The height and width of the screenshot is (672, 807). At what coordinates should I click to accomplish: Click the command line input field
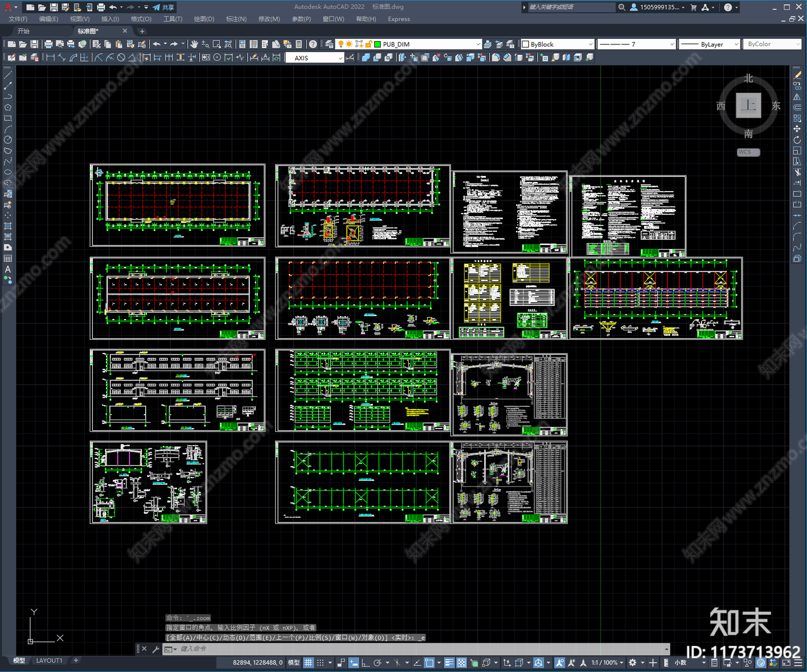[403, 649]
